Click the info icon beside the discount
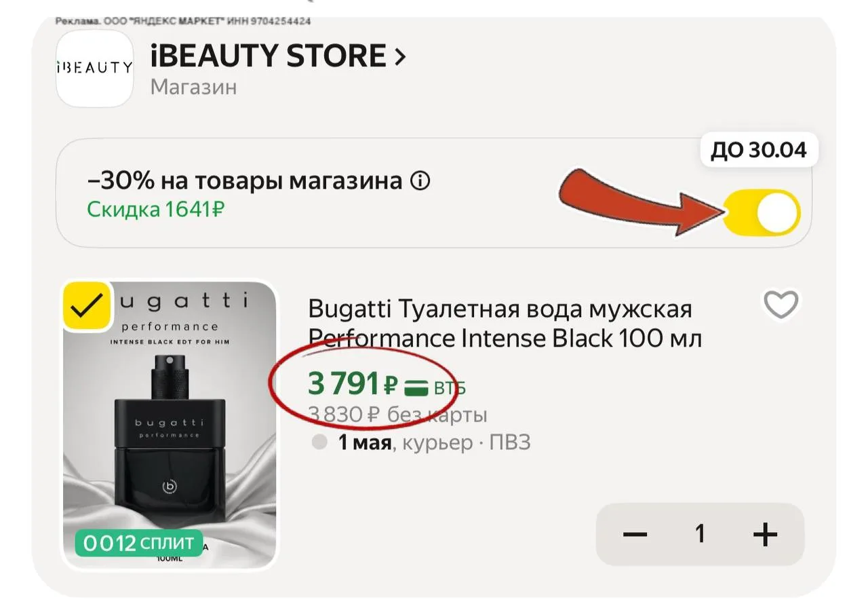Screen dimensions: 868x608 tap(420, 181)
